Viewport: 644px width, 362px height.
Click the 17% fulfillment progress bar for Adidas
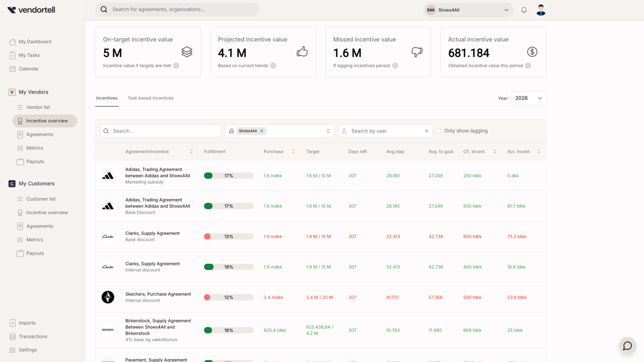click(228, 175)
